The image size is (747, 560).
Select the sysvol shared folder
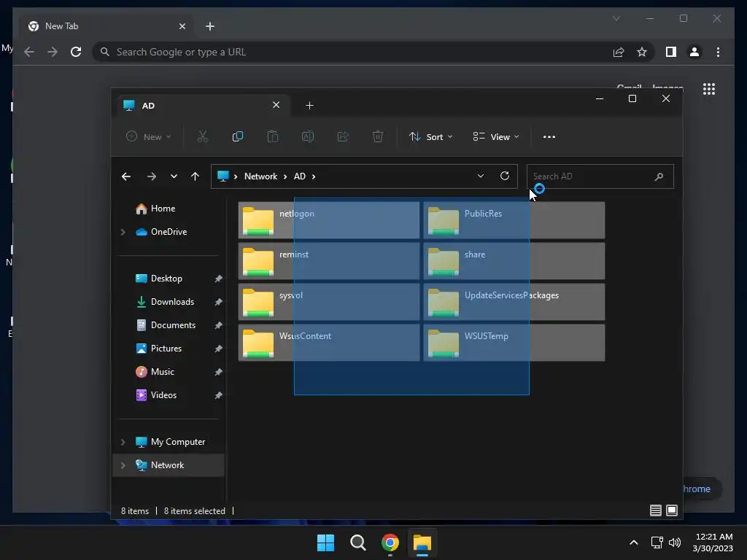tap(329, 302)
